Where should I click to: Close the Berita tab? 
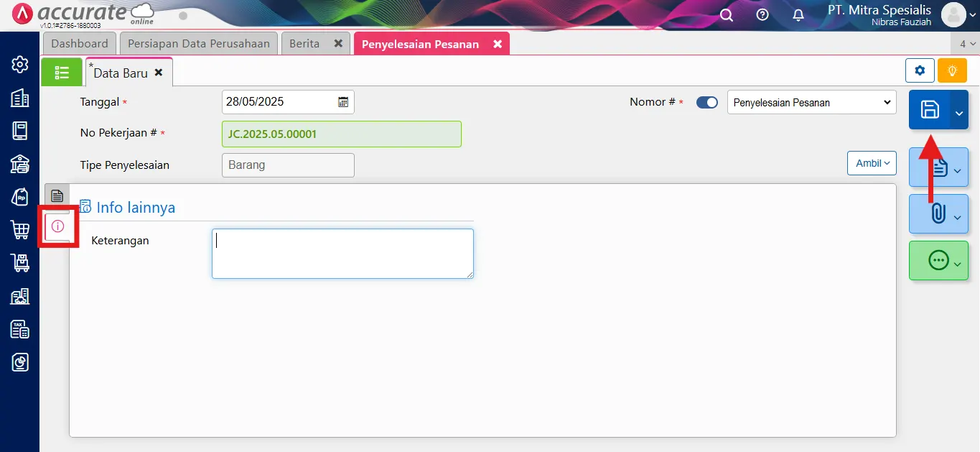(338, 44)
